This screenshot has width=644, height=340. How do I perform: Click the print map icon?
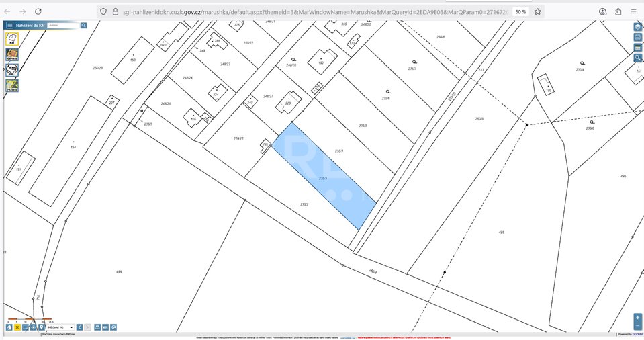point(638,38)
